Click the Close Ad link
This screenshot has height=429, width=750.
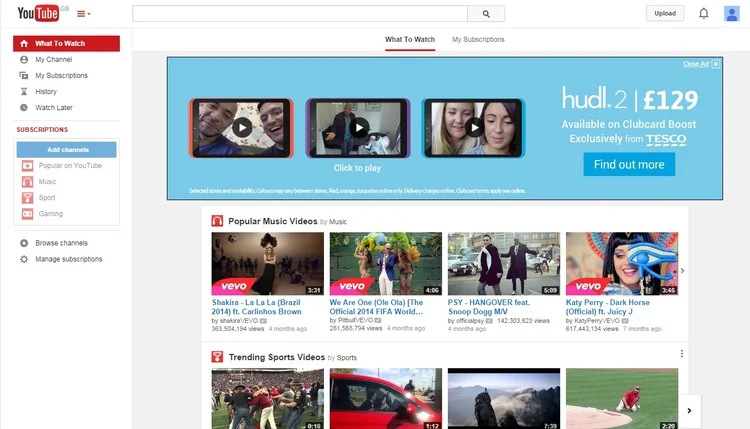click(x=695, y=64)
